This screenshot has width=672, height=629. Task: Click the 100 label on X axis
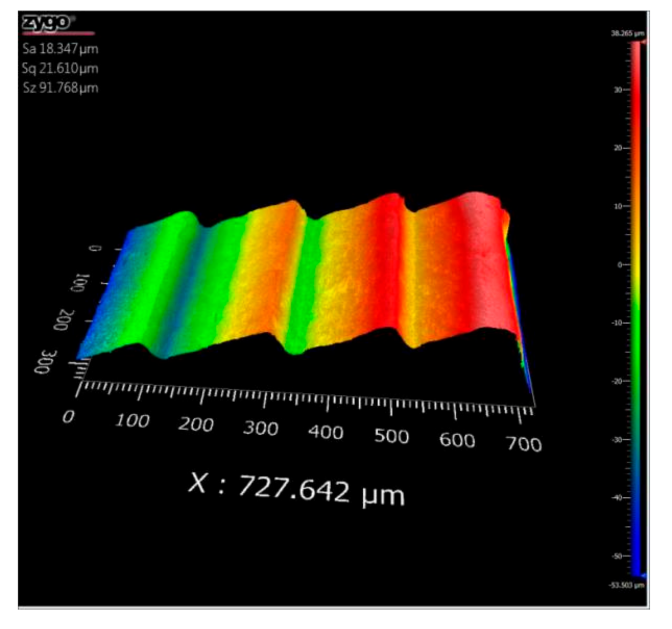coord(132,420)
